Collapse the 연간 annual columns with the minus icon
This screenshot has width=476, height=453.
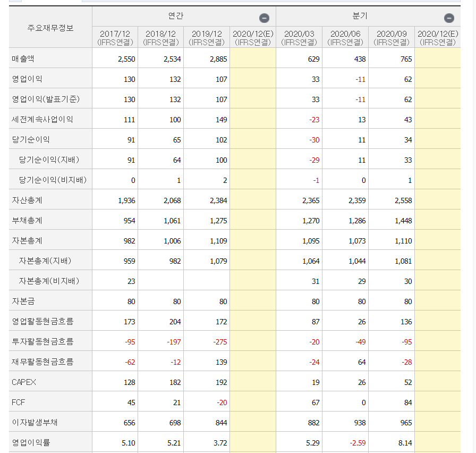264,18
